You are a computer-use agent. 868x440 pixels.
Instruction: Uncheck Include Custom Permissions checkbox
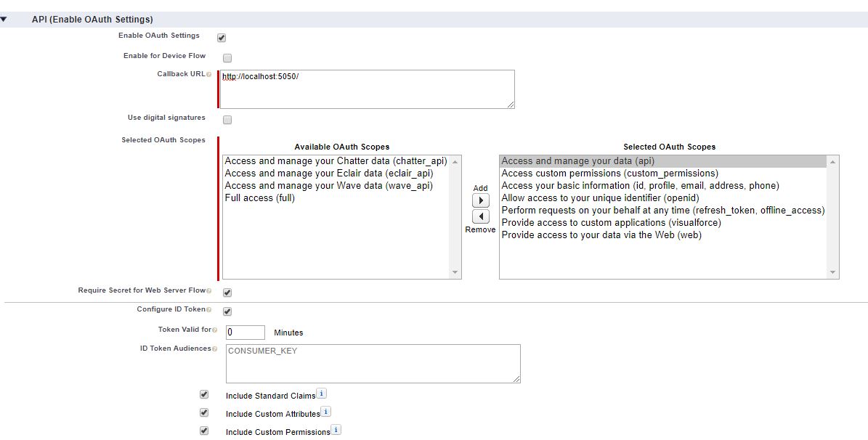coord(204,431)
